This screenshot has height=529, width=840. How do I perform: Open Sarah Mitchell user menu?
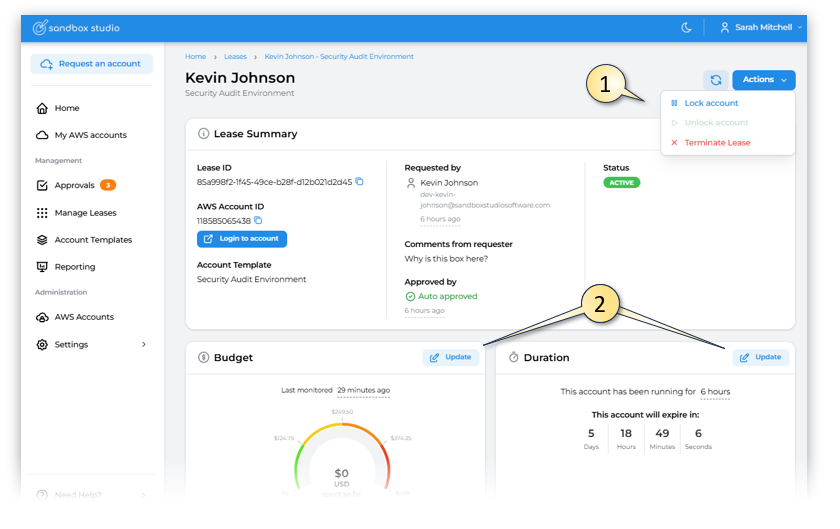pos(761,27)
